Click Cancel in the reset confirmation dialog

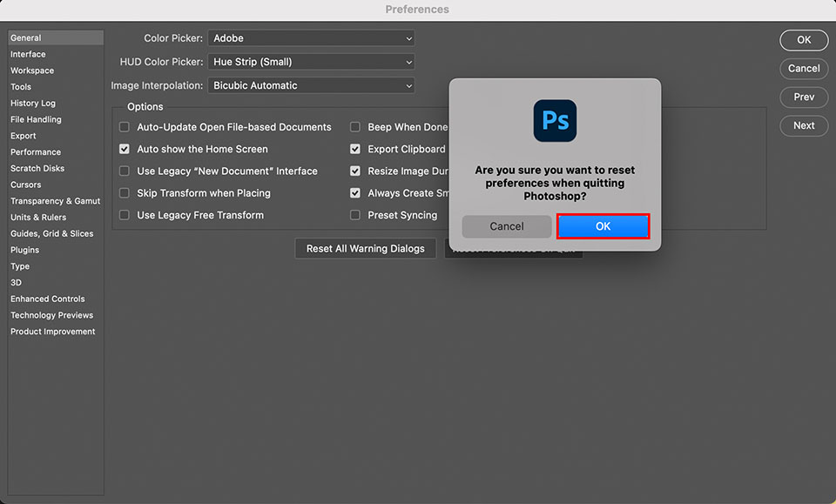506,225
